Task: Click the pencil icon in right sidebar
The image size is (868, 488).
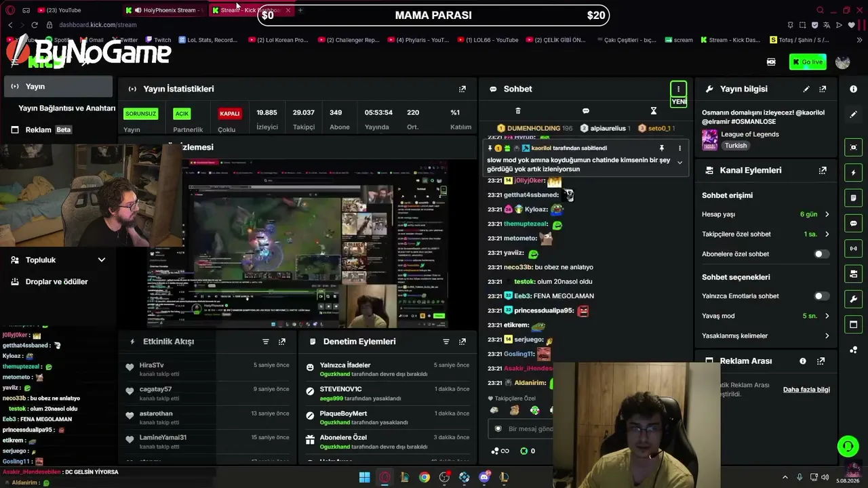Action: [x=853, y=115]
